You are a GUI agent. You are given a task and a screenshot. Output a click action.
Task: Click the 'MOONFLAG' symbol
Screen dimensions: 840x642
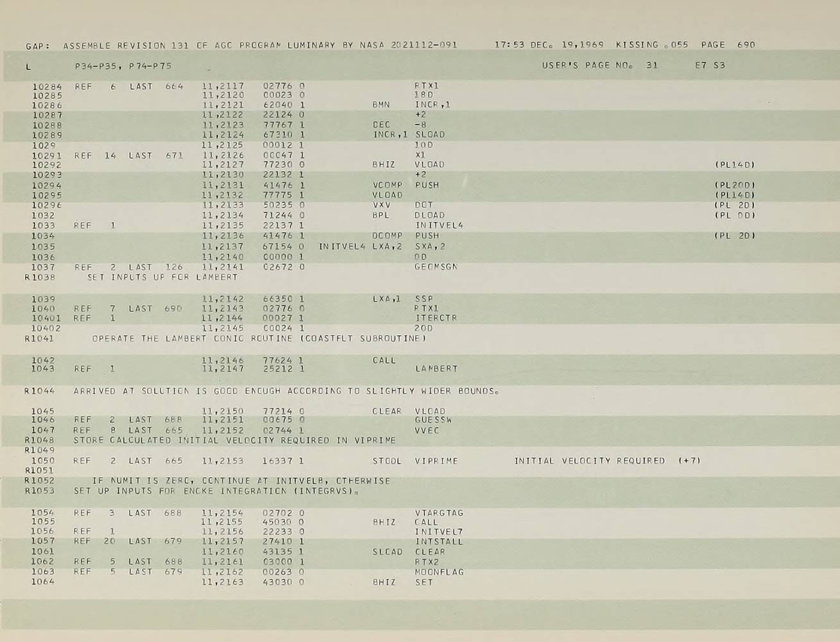click(439, 572)
